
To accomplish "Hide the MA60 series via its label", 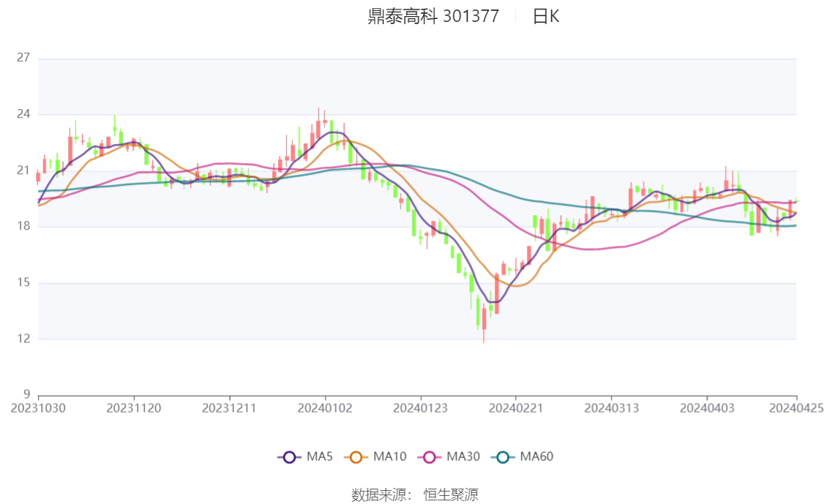I will [536, 456].
